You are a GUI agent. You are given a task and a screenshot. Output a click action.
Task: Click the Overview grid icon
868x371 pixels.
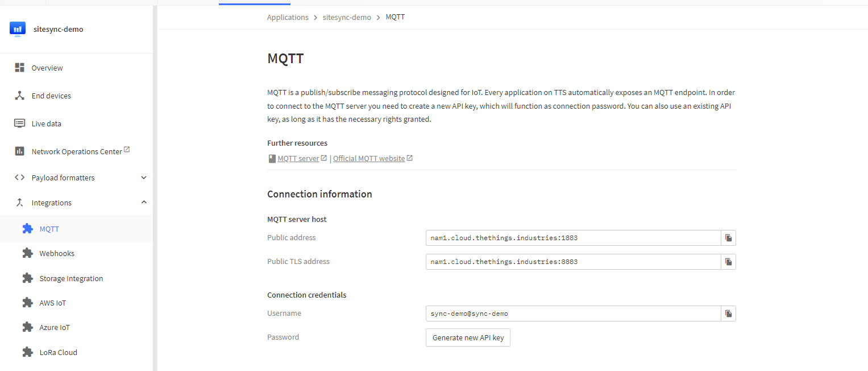point(20,68)
